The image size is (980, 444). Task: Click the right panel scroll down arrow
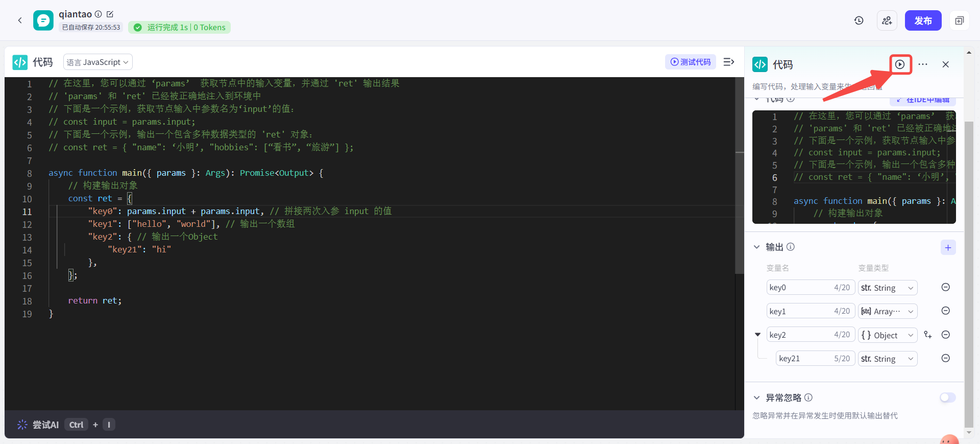(969, 433)
